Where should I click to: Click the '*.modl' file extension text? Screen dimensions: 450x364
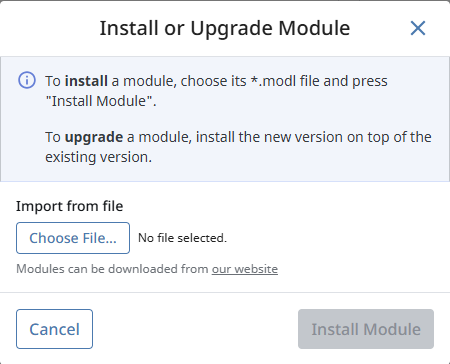coord(273,81)
